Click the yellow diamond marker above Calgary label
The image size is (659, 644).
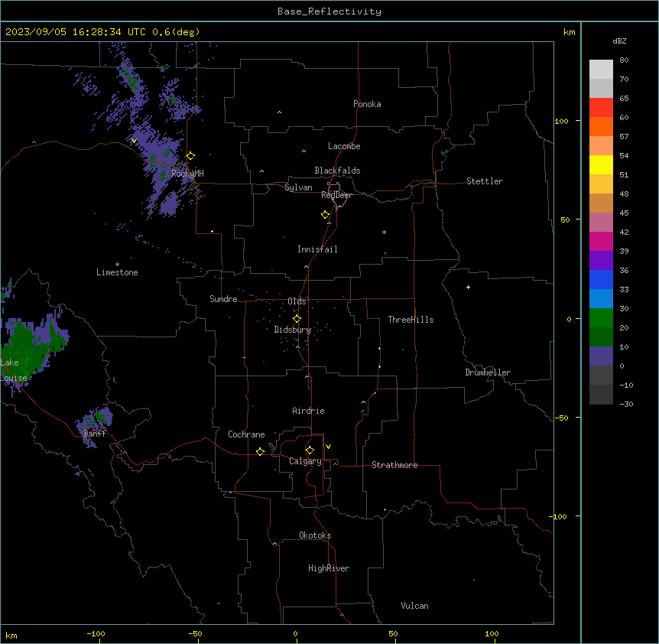point(310,450)
